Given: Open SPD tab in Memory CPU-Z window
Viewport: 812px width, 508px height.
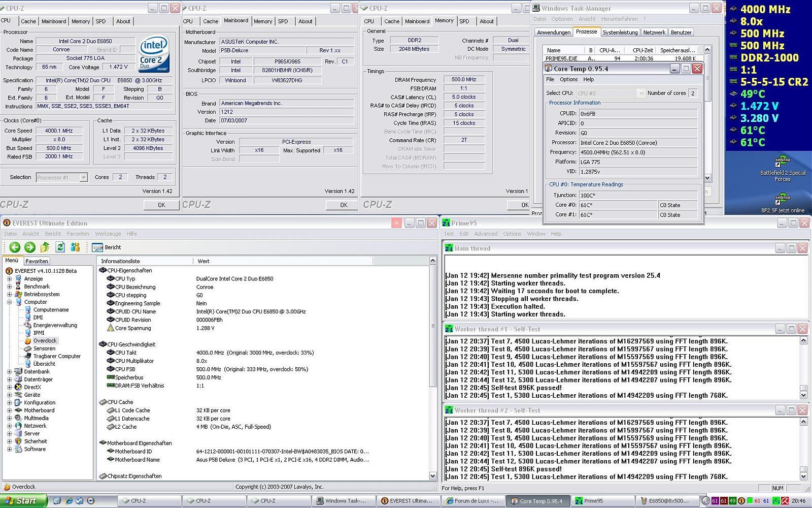Looking at the screenshot, I should coord(464,21).
